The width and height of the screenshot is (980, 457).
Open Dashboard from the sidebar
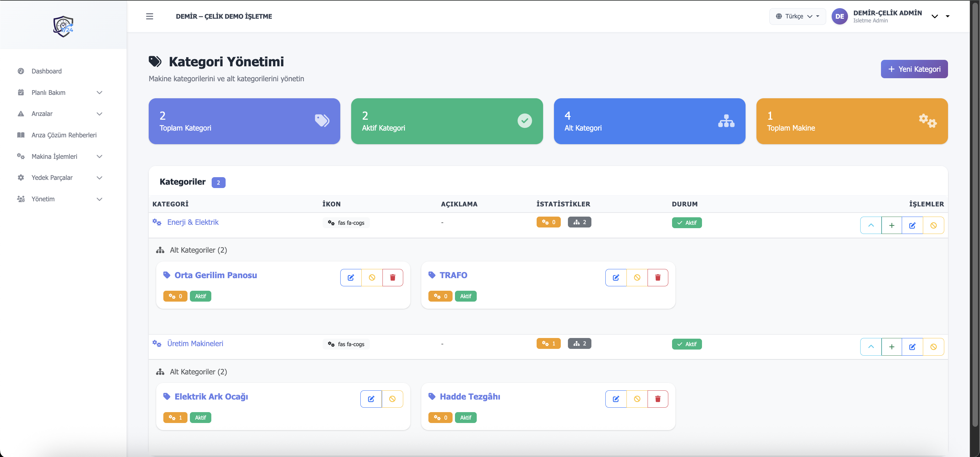(x=46, y=71)
